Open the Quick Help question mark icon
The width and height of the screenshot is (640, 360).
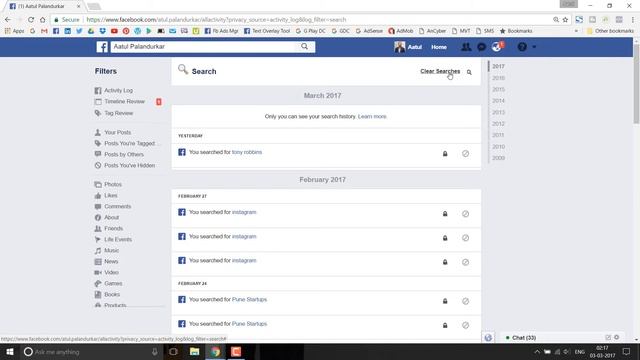coord(522,47)
